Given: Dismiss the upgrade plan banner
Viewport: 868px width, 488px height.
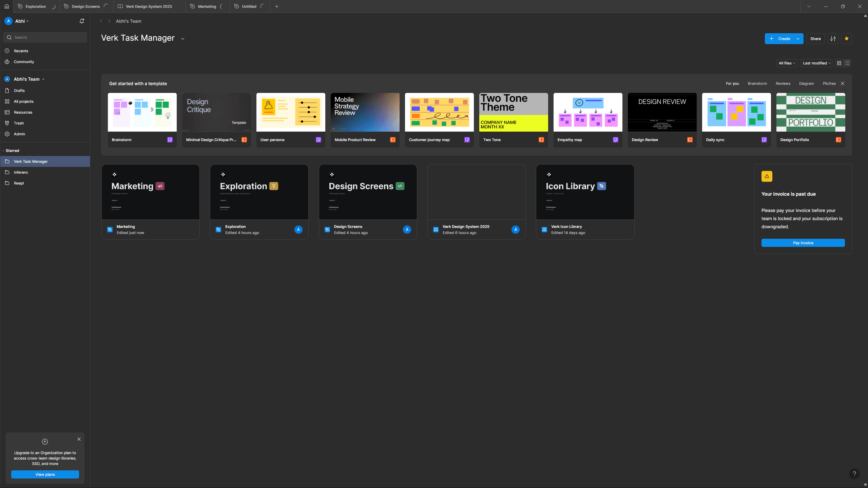Looking at the screenshot, I should coord(79,439).
